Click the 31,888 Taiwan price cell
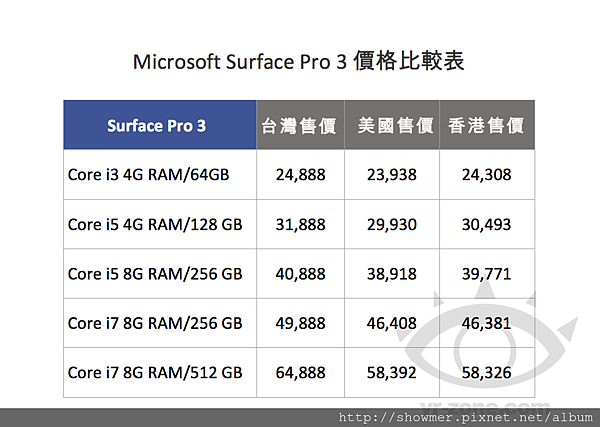 tap(300, 224)
